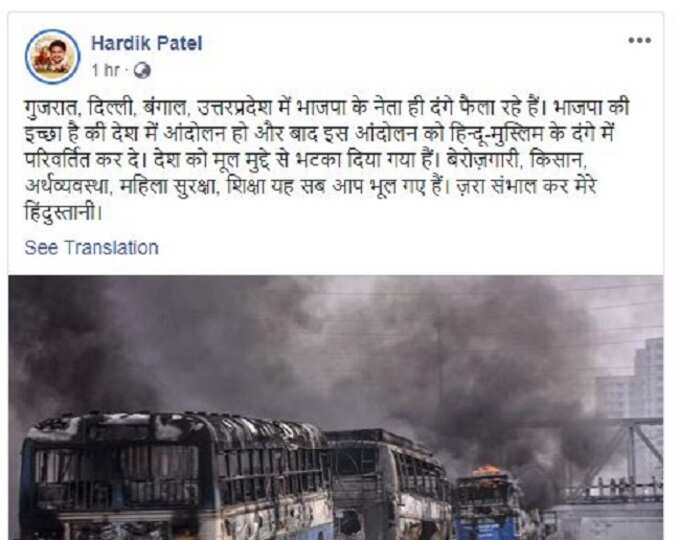
Task: Open Hardik Patel's profile picture
Action: [x=52, y=56]
